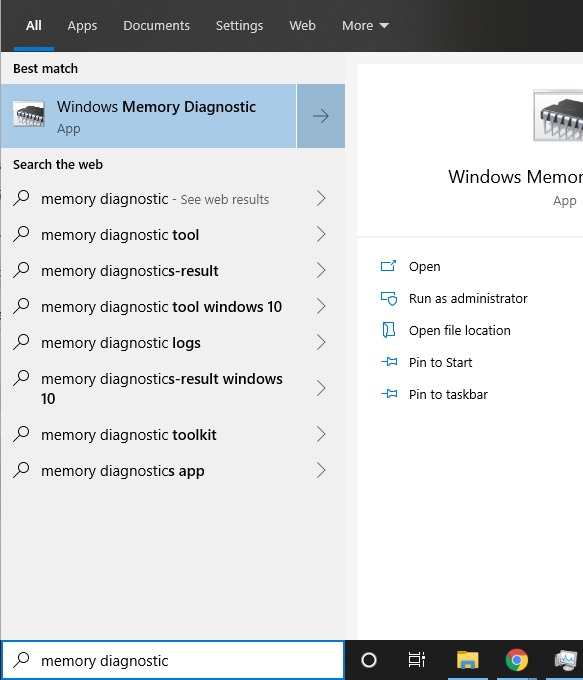Switch to the Documents tab

(157, 26)
